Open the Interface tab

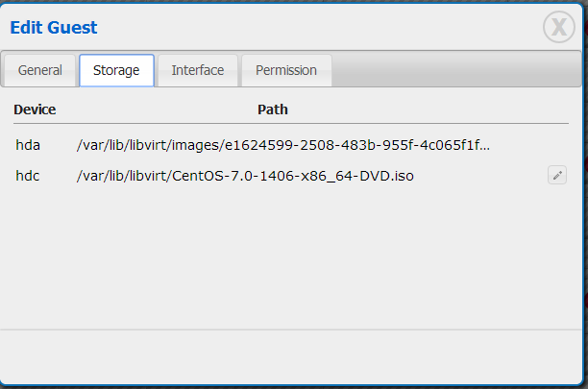coord(198,70)
